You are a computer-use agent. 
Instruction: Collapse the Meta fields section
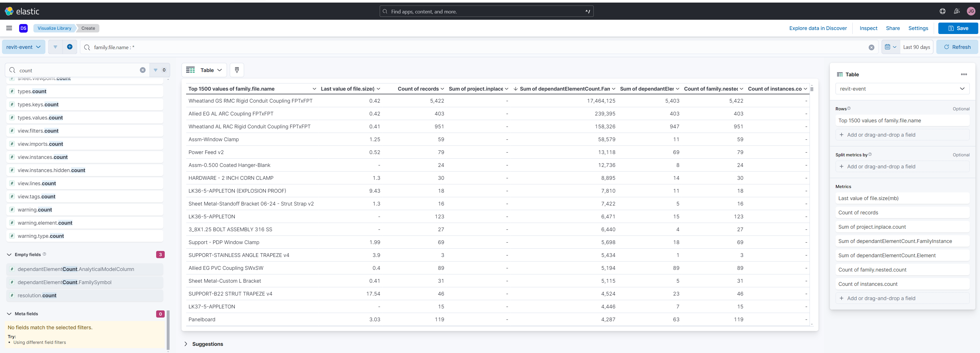point(9,314)
